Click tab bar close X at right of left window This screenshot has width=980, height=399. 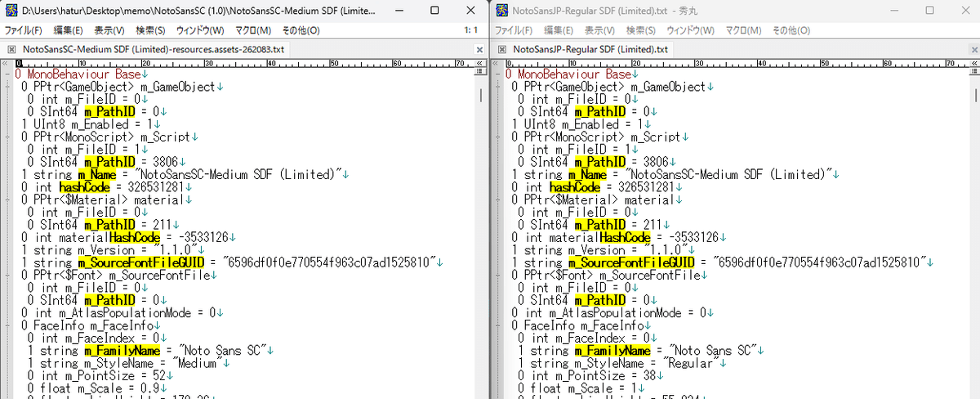[480, 50]
